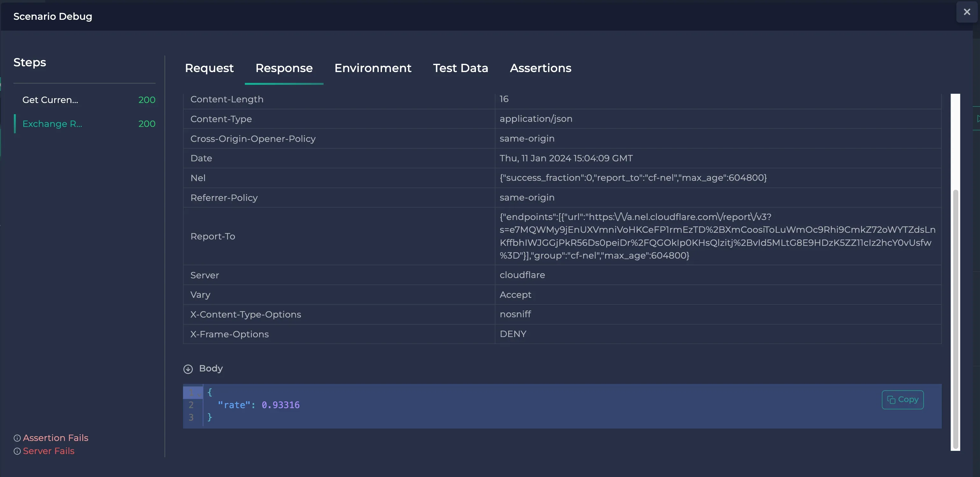Select the Exchange R... step

(52, 124)
